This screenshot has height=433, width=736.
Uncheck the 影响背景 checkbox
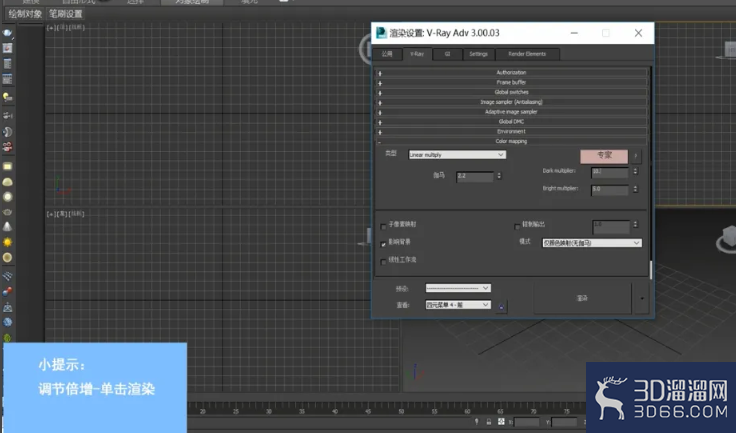[x=383, y=244]
